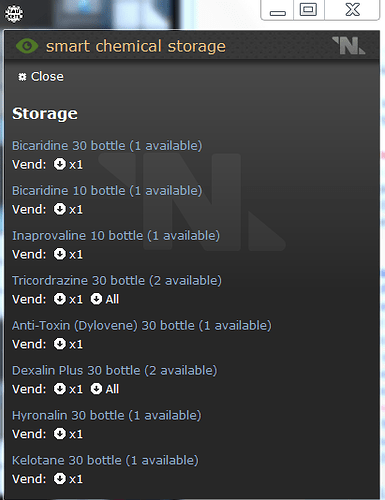Screen dimensions: 385x500
Task: Click the Close button with gear icon
Action: tap(41, 77)
